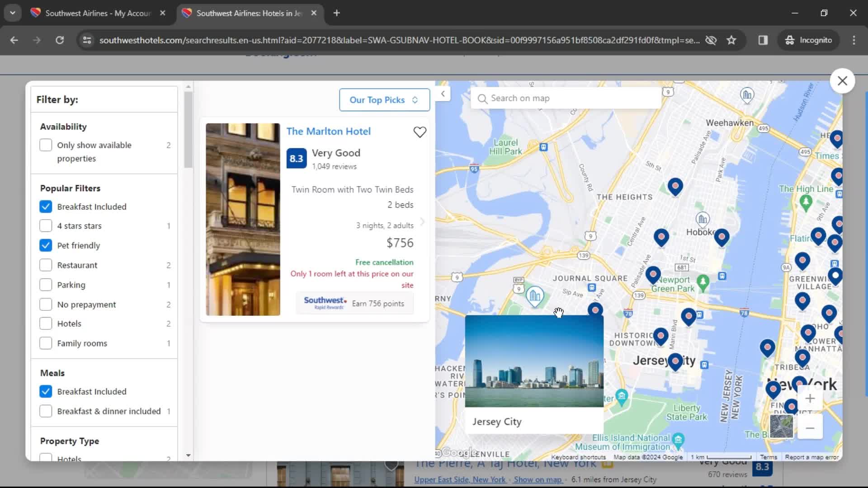View site information icon in address bar
Screen dimensions: 868x488
coord(87,40)
